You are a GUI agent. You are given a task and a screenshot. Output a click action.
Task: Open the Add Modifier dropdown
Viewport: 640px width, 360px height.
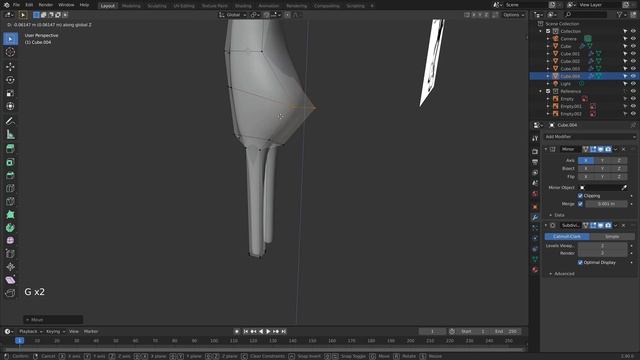pos(590,137)
